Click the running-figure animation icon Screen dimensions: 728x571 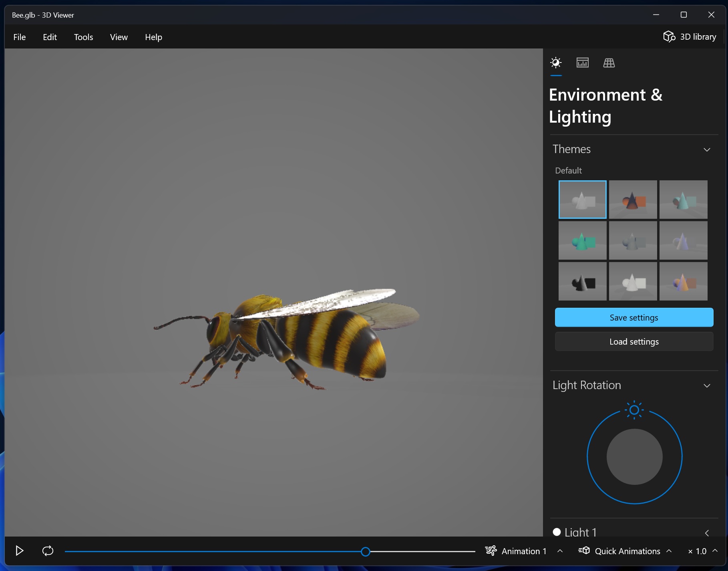pyautogui.click(x=491, y=551)
